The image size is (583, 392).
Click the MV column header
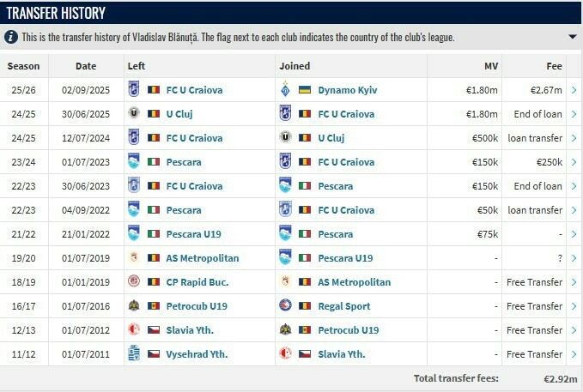pyautogui.click(x=490, y=66)
